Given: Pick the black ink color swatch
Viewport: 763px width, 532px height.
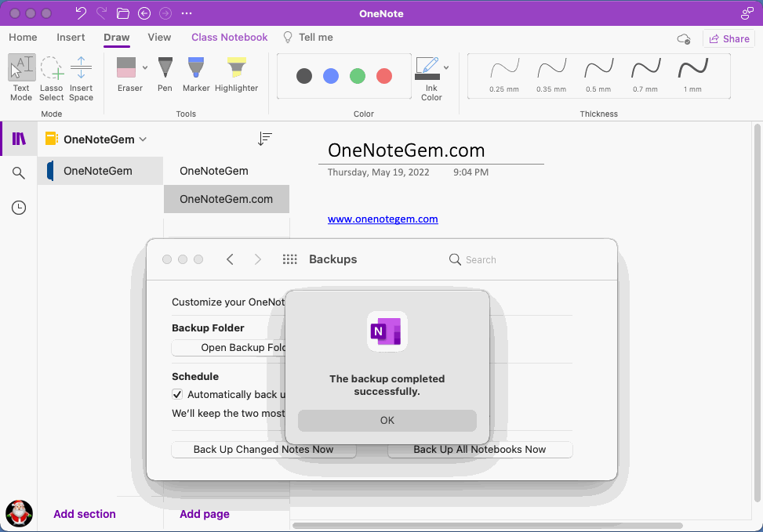Looking at the screenshot, I should [x=304, y=76].
